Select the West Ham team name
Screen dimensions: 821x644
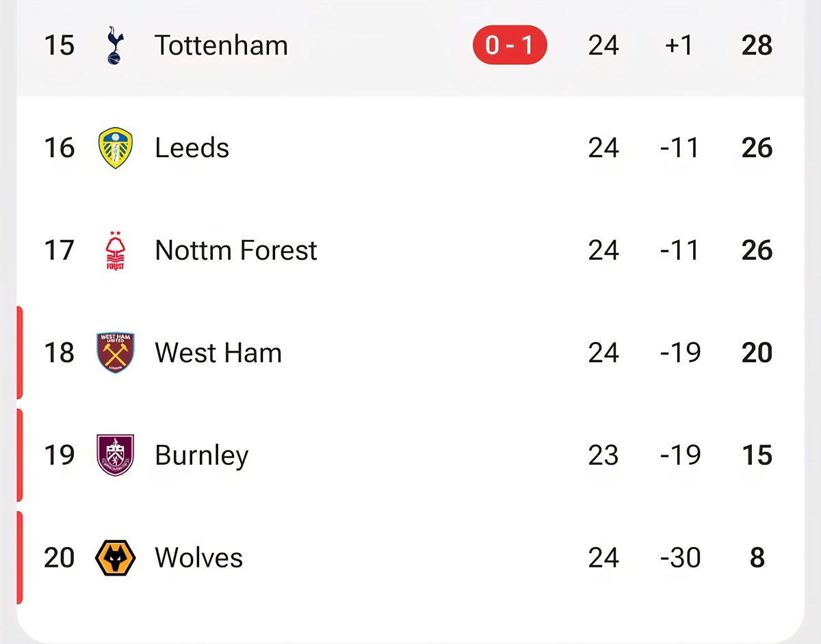pyautogui.click(x=218, y=353)
